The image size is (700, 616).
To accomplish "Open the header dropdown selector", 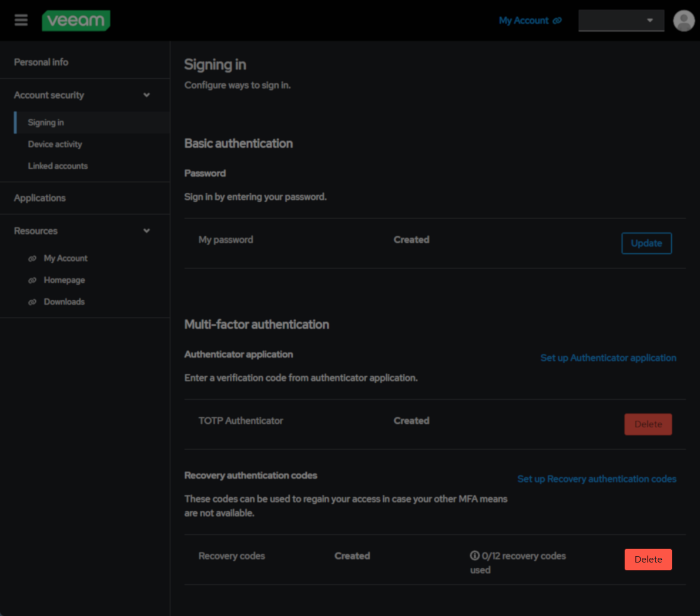I will point(621,21).
